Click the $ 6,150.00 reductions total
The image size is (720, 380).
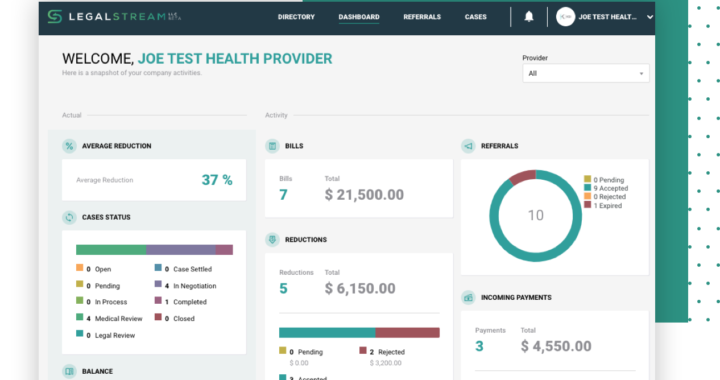pos(360,288)
